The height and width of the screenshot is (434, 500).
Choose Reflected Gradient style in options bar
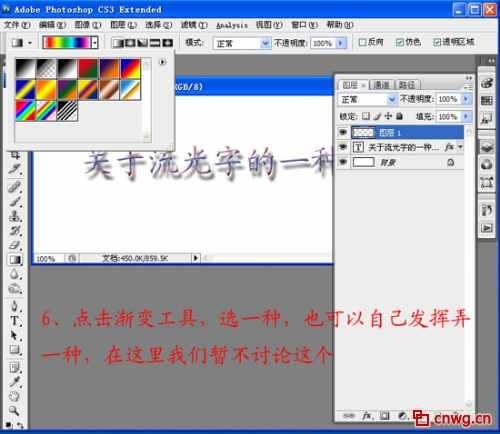(x=155, y=43)
